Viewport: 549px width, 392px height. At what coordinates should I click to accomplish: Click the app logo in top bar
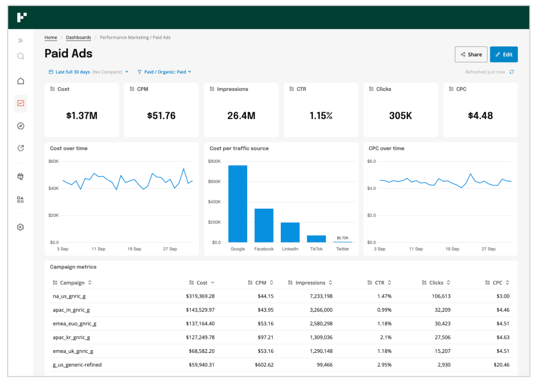tap(22, 17)
